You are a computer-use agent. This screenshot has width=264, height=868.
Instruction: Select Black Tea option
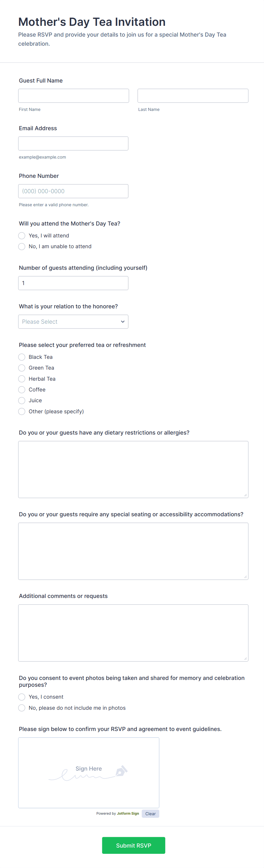click(22, 357)
